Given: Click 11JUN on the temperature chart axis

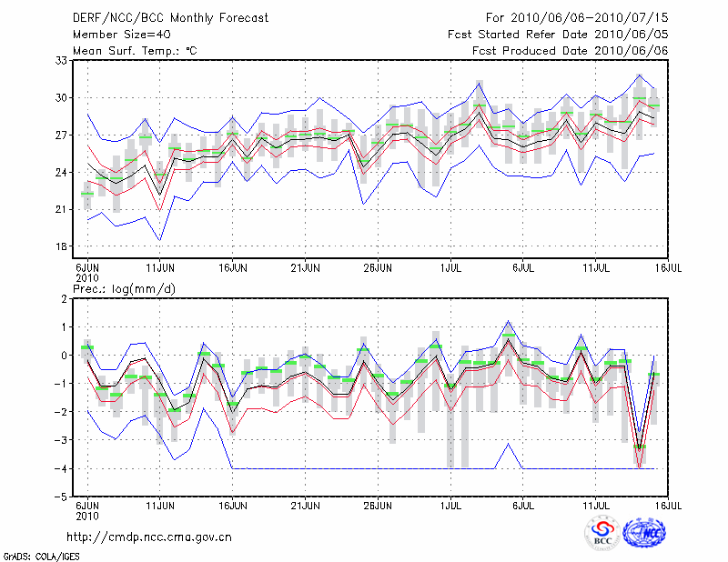Looking at the screenshot, I should click(x=160, y=268).
